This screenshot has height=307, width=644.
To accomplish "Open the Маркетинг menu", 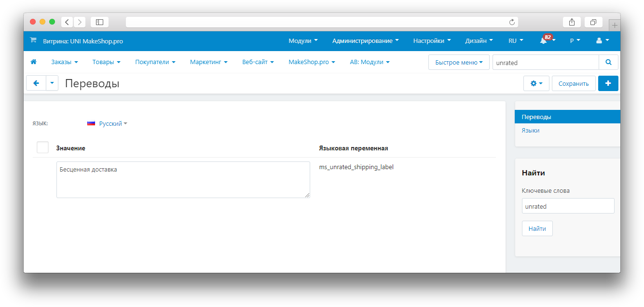I will click(x=208, y=62).
